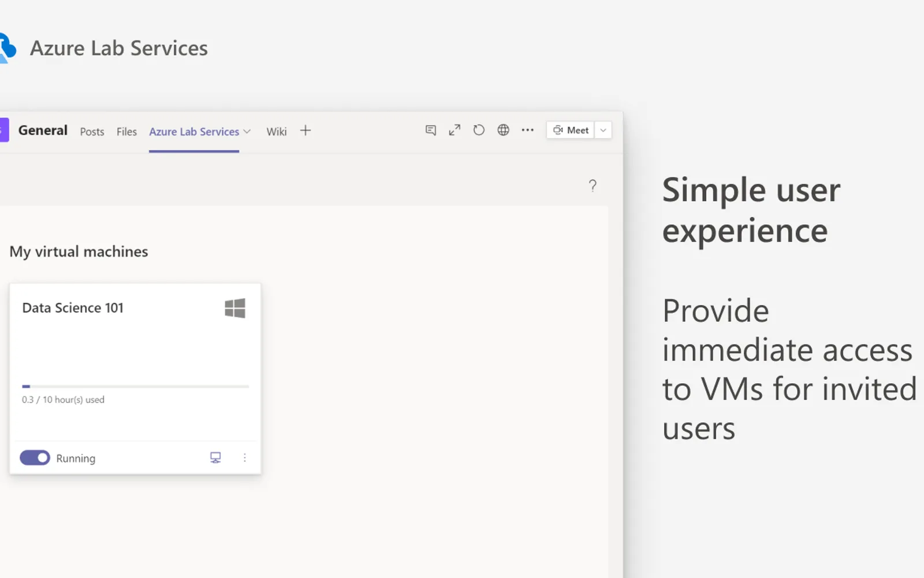Expand Azure Lab Services tab chevron
Screen dimensions: 924x578
tap(247, 131)
